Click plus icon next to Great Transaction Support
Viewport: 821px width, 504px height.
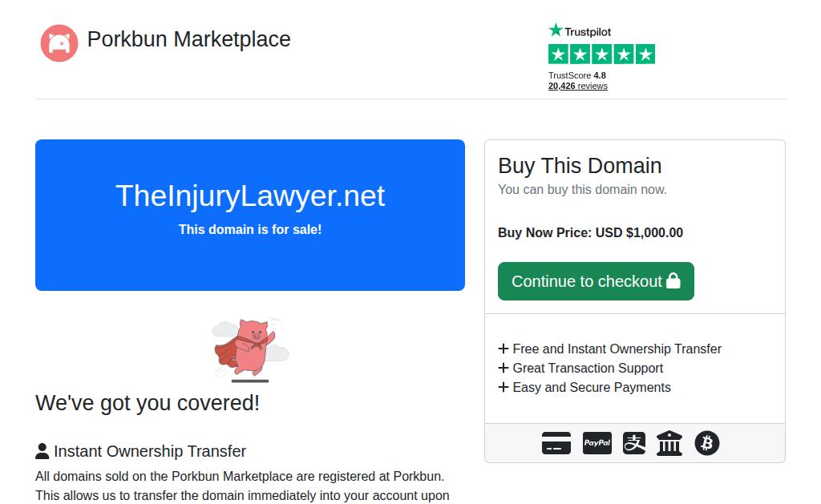(x=504, y=368)
